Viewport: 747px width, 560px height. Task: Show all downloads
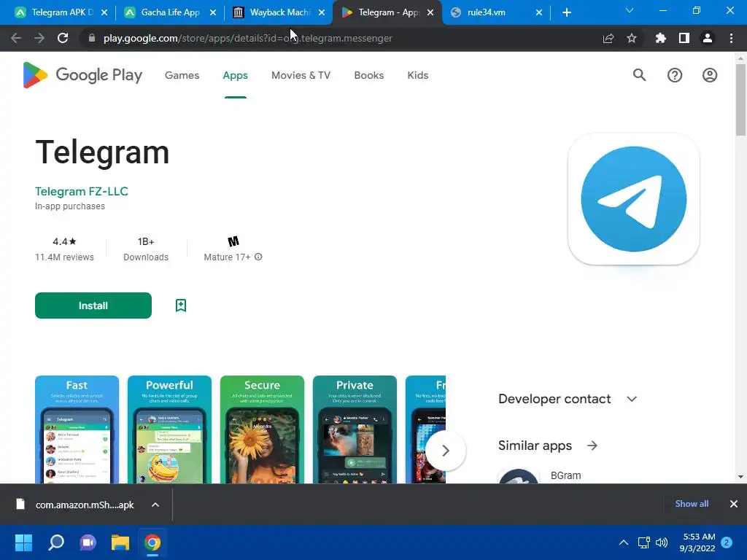click(x=692, y=504)
